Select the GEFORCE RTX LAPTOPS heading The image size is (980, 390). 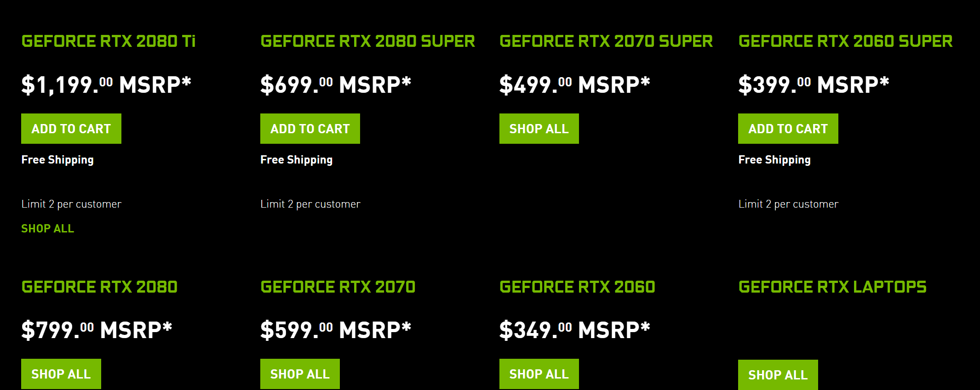tap(832, 287)
